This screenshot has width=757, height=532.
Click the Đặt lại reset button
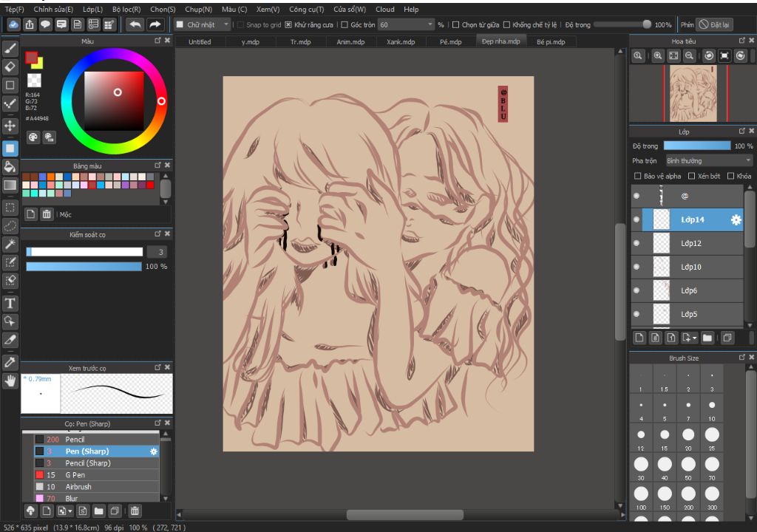(x=715, y=24)
